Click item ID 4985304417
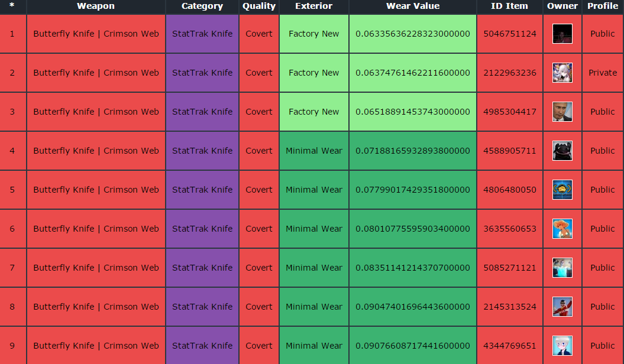The width and height of the screenshot is (624, 364). tap(510, 112)
